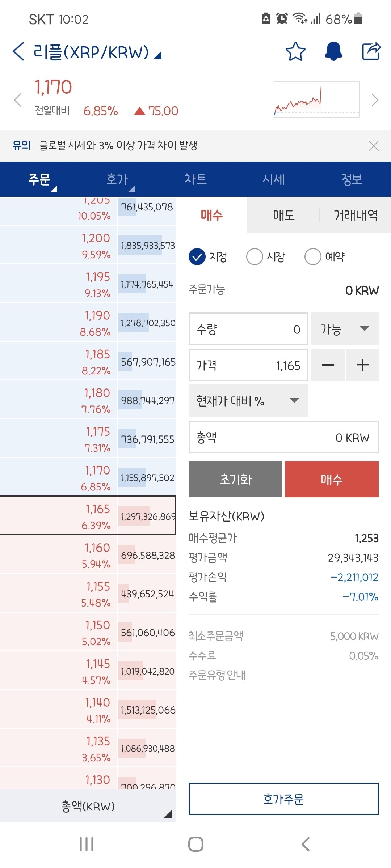Open the 가능 quantity dropdown
The image size is (391, 868).
[344, 329]
